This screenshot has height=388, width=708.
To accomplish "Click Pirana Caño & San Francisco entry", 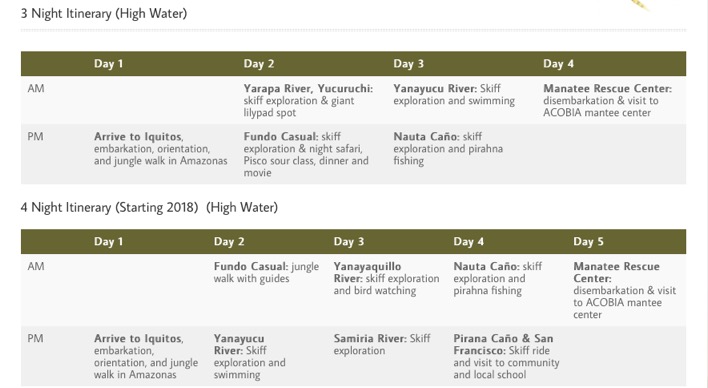I will click(x=506, y=356).
